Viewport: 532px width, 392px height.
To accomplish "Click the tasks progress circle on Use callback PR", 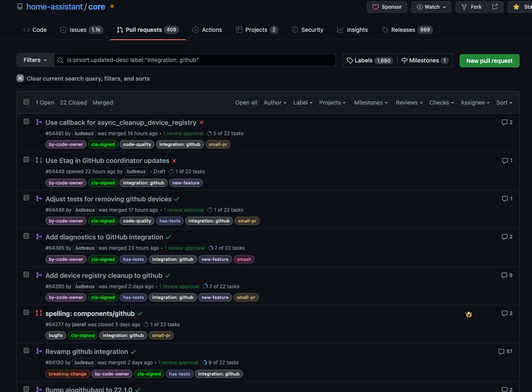I will tap(209, 134).
